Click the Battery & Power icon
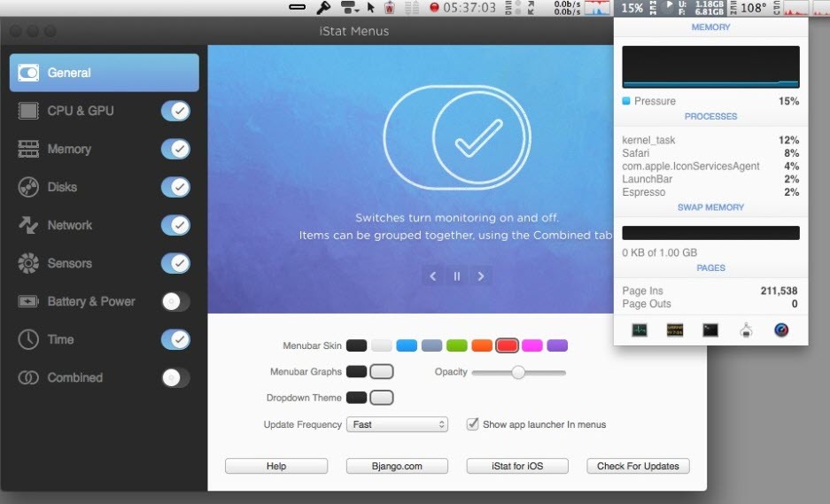 (x=28, y=301)
